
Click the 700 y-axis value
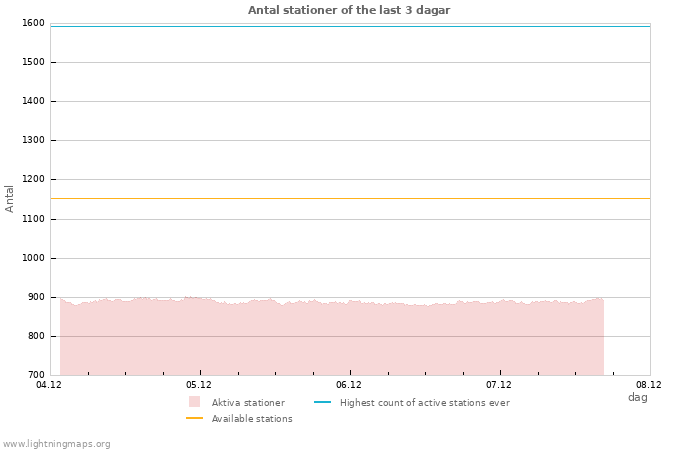35,375
